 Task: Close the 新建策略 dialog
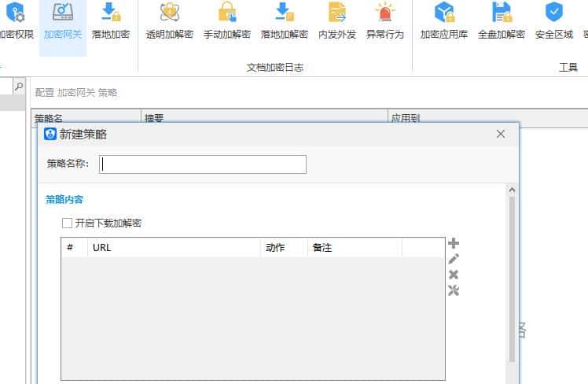[x=501, y=134]
